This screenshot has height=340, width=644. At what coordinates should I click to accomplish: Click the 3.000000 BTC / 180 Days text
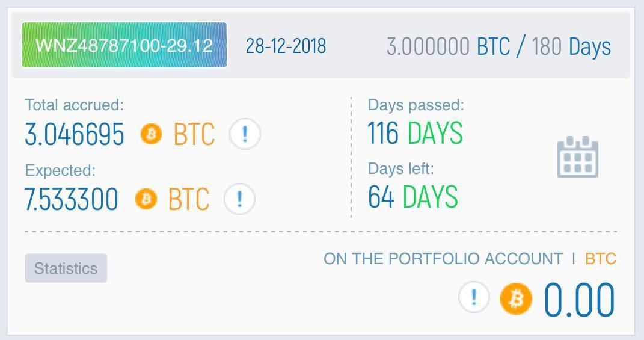coord(498,46)
